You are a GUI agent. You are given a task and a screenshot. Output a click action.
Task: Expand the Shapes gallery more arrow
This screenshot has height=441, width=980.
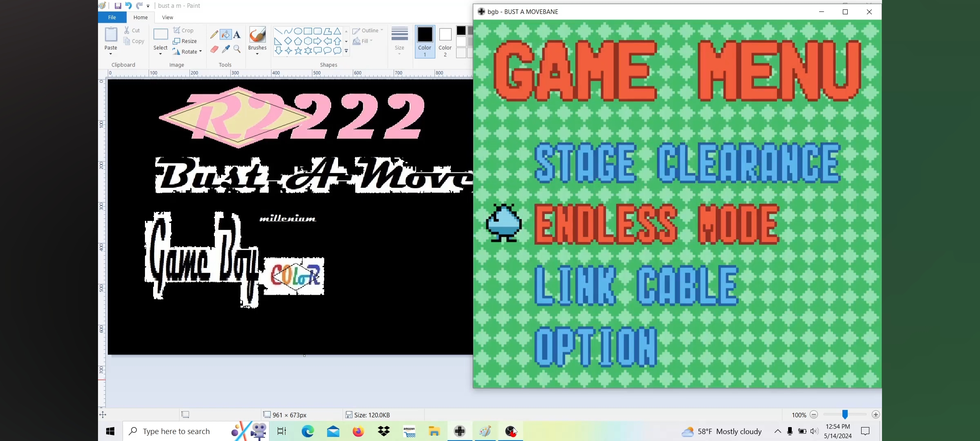346,51
